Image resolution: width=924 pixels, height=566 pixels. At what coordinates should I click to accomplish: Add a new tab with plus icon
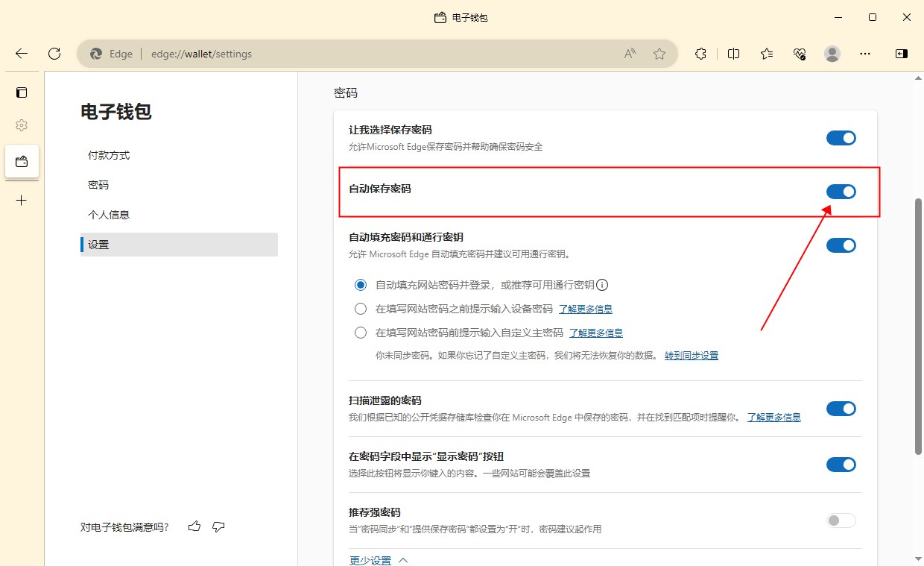(x=22, y=201)
